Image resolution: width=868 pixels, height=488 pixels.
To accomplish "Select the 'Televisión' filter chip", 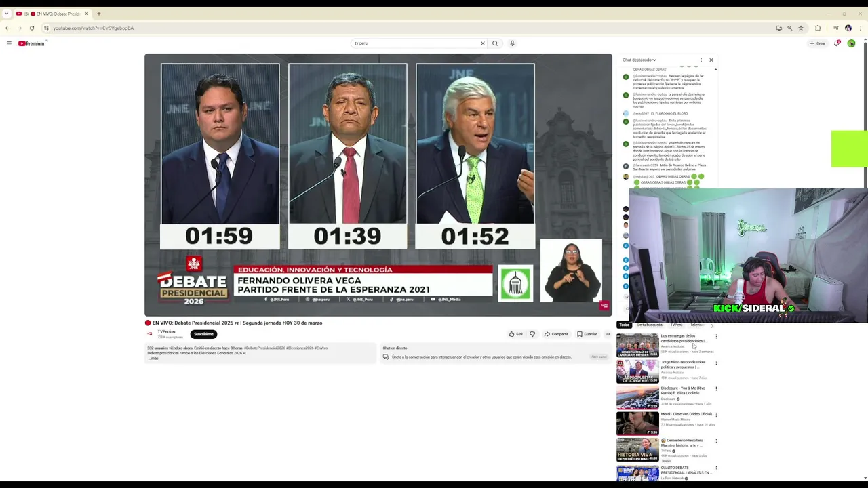I will (x=697, y=325).
